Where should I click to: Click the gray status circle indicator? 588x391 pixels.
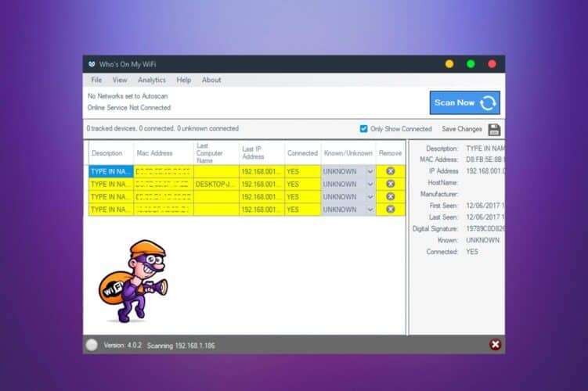pyautogui.click(x=92, y=345)
